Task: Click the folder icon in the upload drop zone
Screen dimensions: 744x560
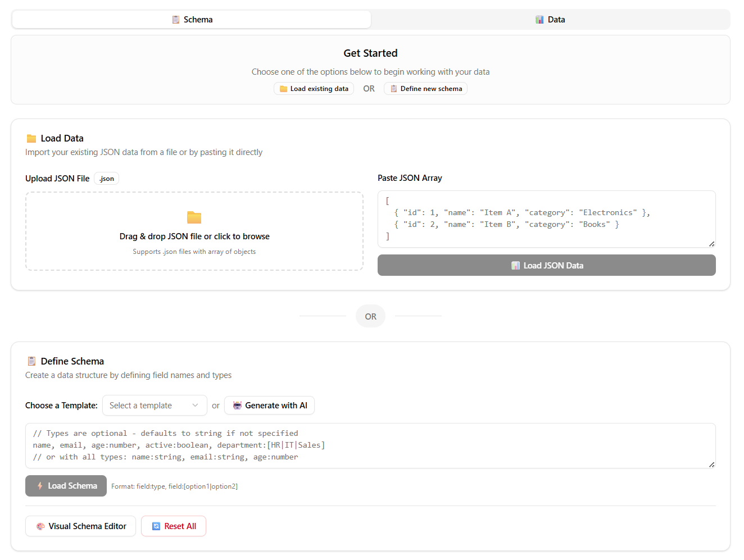Action: 194,217
